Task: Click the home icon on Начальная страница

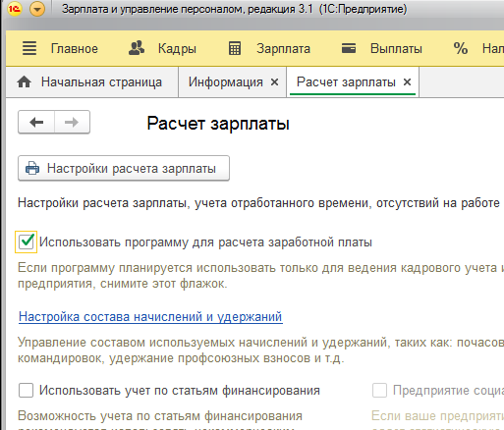Action: (x=25, y=81)
